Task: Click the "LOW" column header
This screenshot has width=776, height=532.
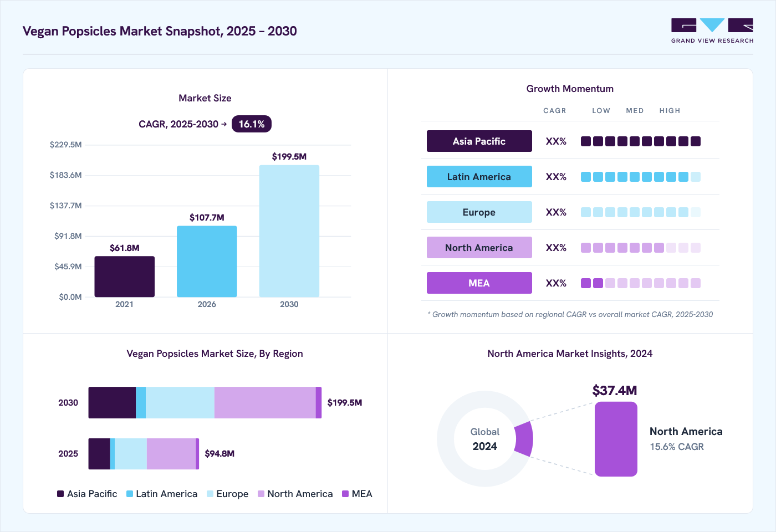Action: [x=601, y=111]
